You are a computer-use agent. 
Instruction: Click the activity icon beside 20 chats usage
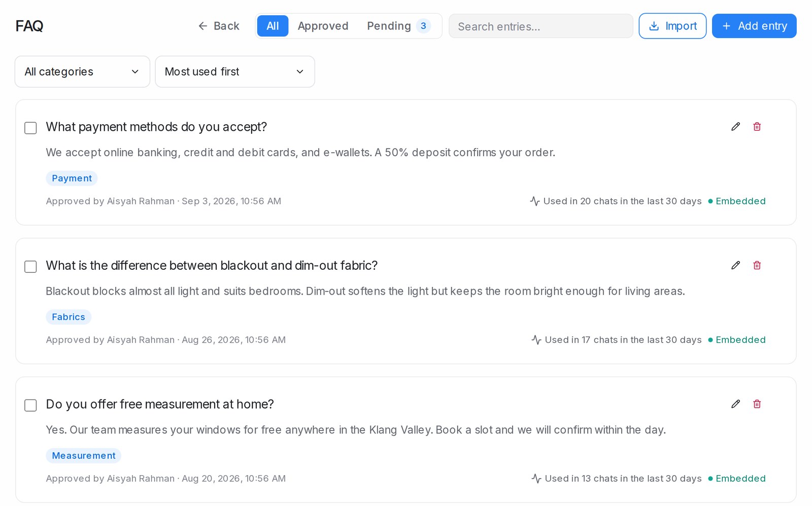click(x=534, y=201)
